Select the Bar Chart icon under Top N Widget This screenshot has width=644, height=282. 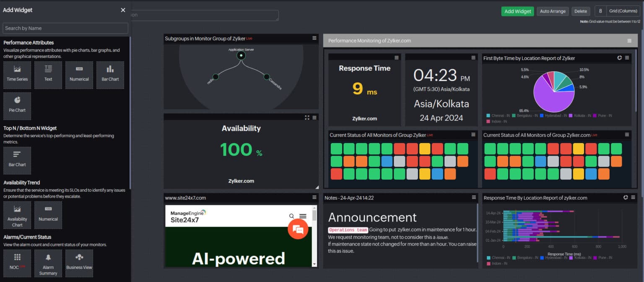17,160
